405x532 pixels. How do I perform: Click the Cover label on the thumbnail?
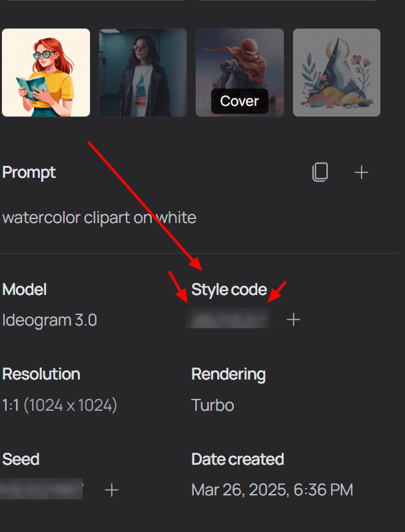[240, 102]
